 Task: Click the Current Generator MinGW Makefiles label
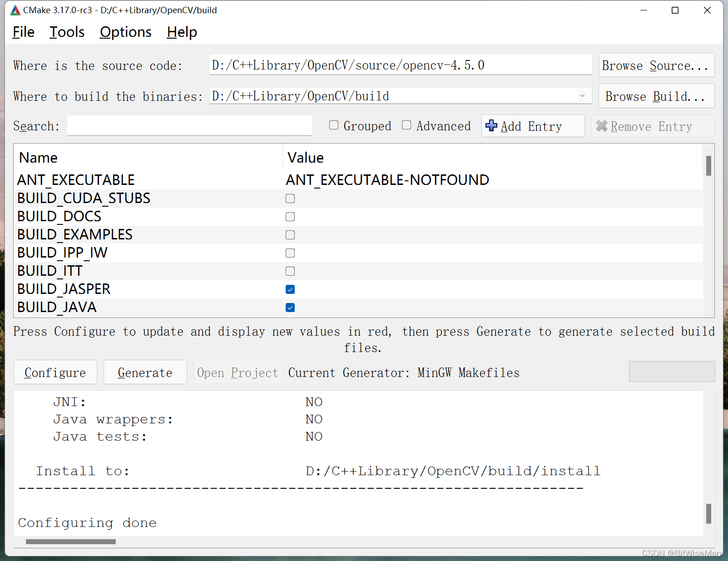(404, 372)
